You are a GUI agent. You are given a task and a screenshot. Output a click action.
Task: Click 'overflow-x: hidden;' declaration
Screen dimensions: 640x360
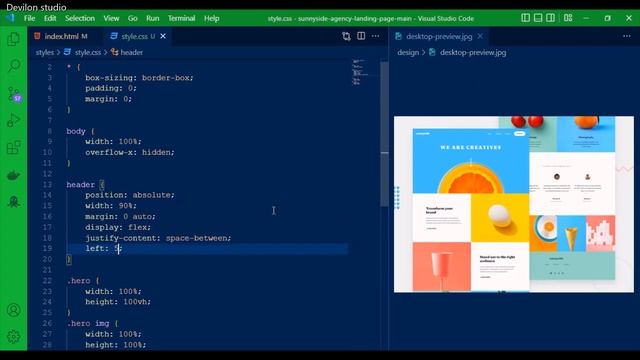130,152
